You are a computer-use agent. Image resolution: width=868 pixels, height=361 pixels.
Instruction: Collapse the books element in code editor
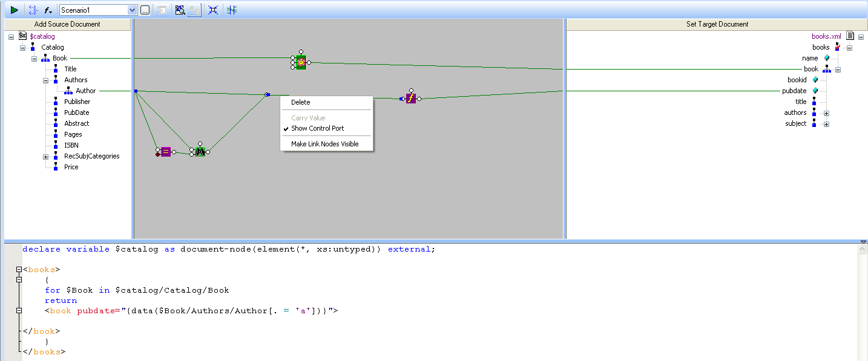pyautogui.click(x=19, y=270)
